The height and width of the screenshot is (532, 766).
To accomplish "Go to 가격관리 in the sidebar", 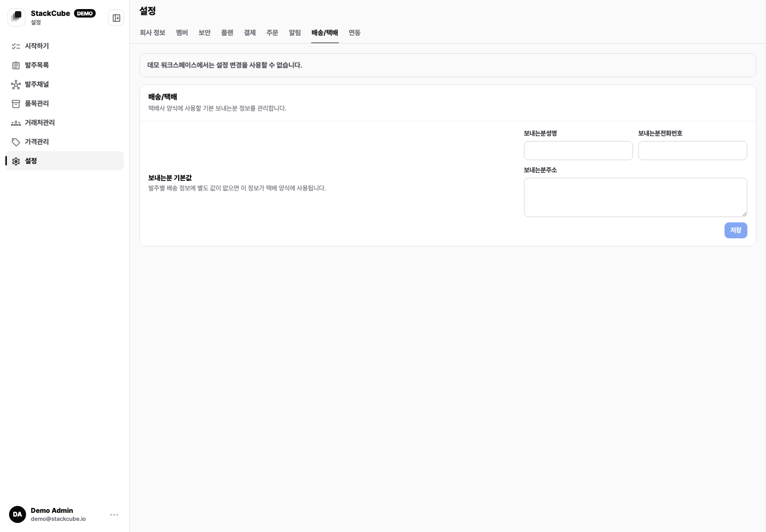I will (65, 142).
